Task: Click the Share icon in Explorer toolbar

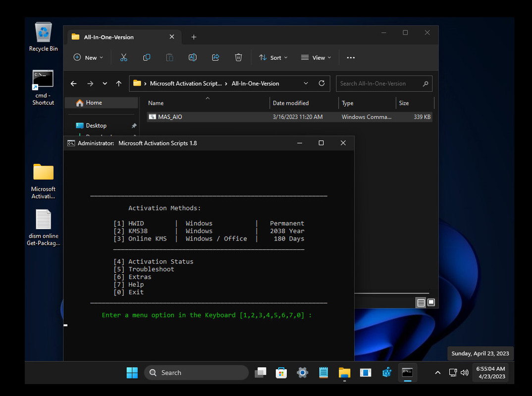Action: pyautogui.click(x=215, y=57)
